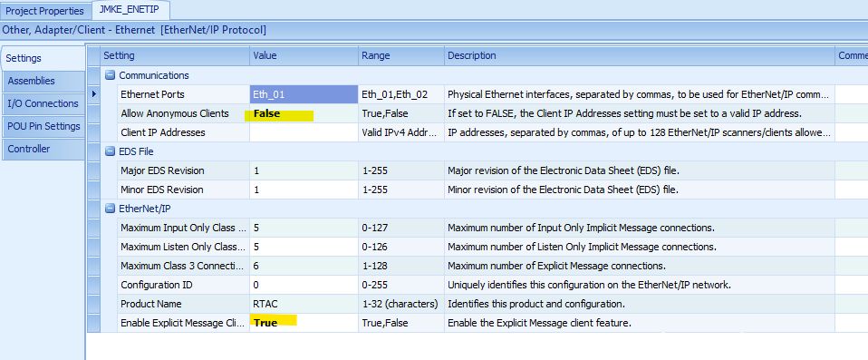This screenshot has width=868, height=360.
Task: Click the Identifies this product description
Action: [x=640, y=304]
